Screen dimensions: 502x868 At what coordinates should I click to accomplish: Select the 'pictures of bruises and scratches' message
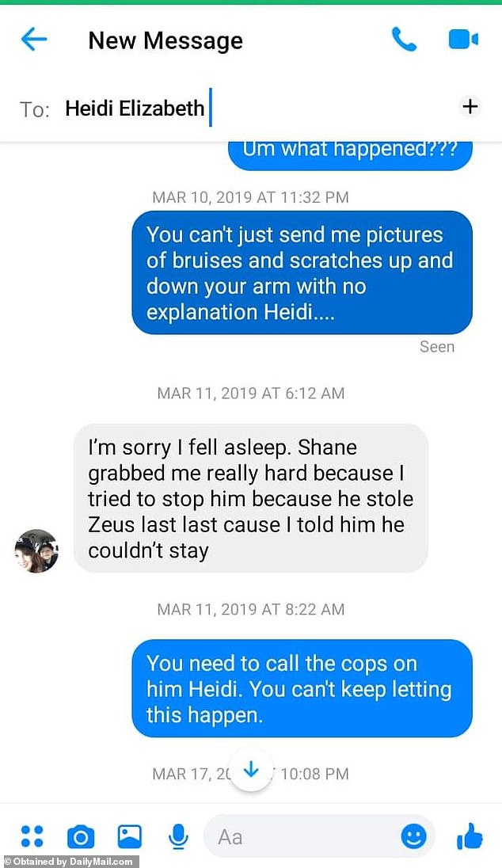[x=302, y=273]
